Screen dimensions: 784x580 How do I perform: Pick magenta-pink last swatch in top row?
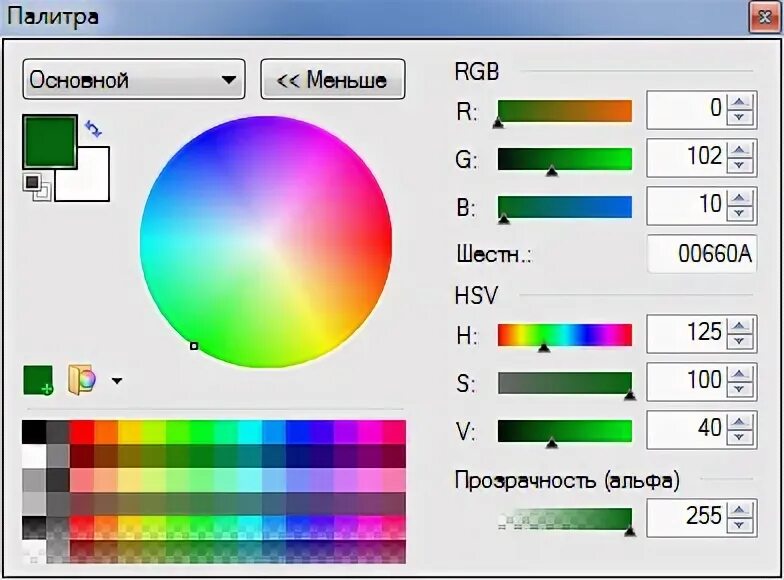click(x=394, y=432)
